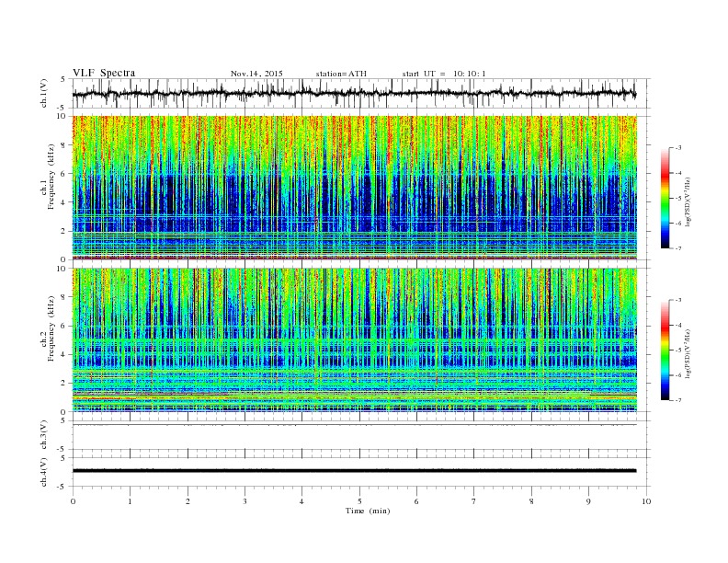Viewport: 728px width, 563px height.
Task: Click time axis tick label "1"
Action: point(130,501)
